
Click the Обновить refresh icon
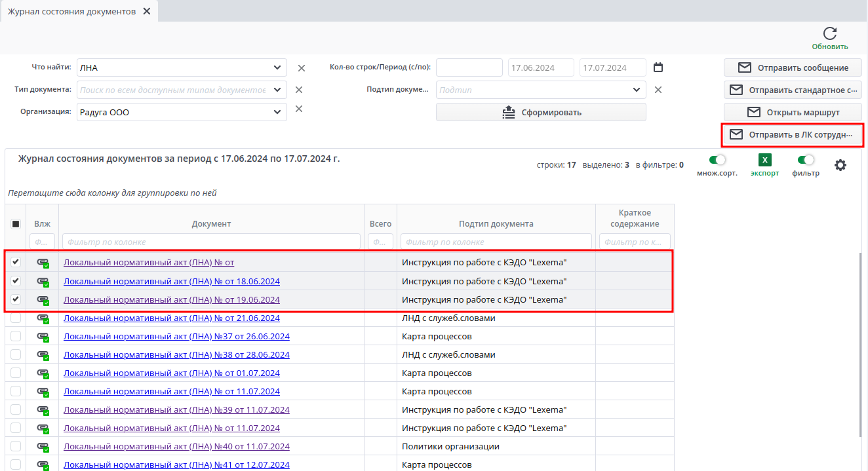pos(830,34)
